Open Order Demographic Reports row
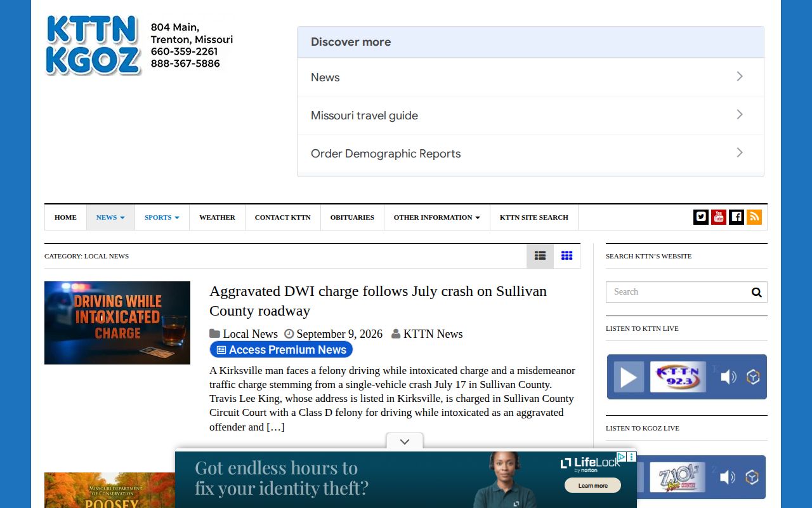This screenshot has width=812, height=508. click(x=530, y=154)
